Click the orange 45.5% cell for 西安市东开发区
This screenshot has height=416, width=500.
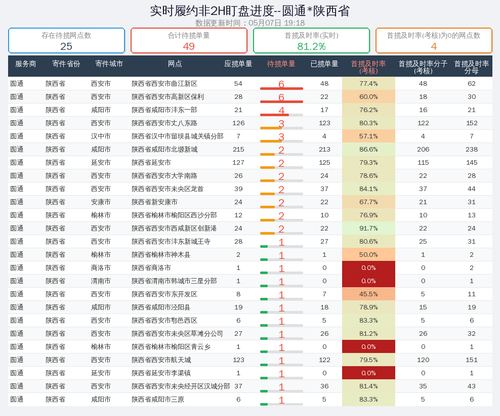(x=368, y=294)
